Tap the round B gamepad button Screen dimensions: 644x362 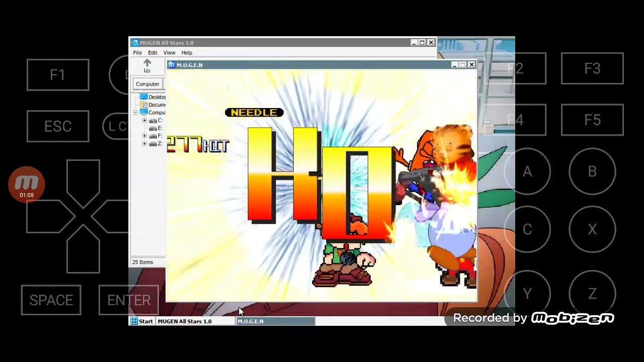coord(592,172)
